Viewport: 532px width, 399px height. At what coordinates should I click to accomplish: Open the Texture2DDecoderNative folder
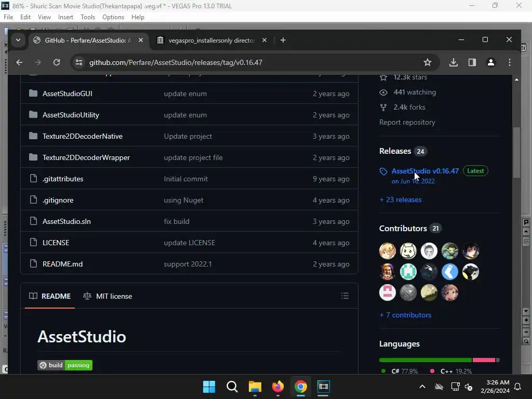tap(83, 137)
